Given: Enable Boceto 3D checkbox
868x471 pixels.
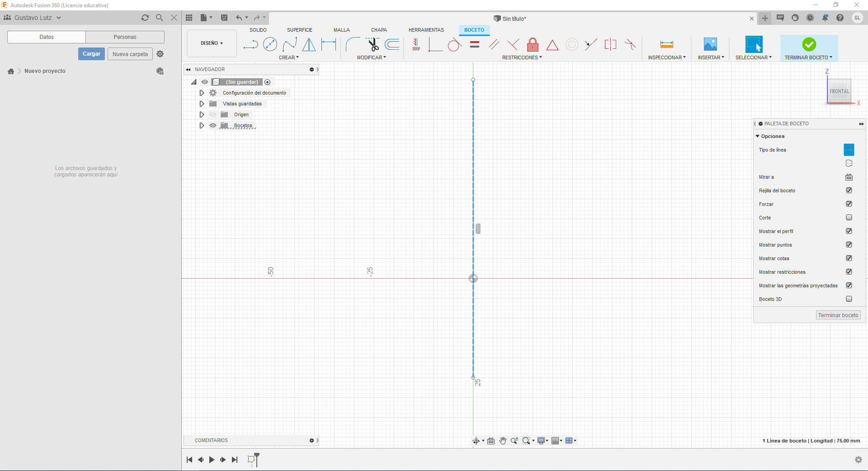Looking at the screenshot, I should (849, 299).
